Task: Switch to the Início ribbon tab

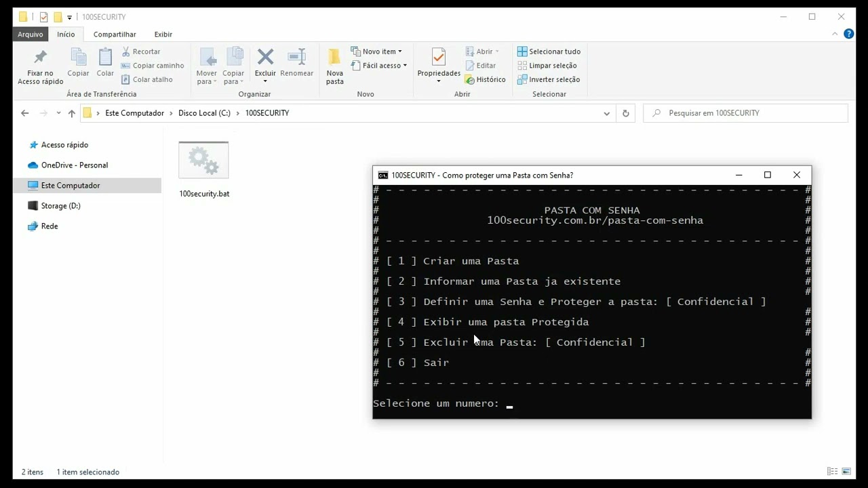Action: 66,34
